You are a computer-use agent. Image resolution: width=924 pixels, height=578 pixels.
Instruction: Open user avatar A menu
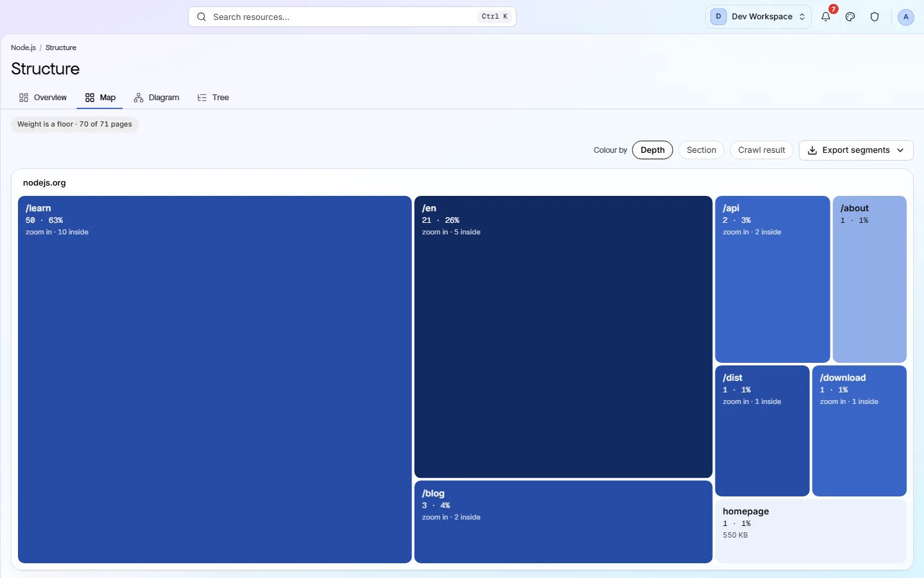click(x=905, y=17)
